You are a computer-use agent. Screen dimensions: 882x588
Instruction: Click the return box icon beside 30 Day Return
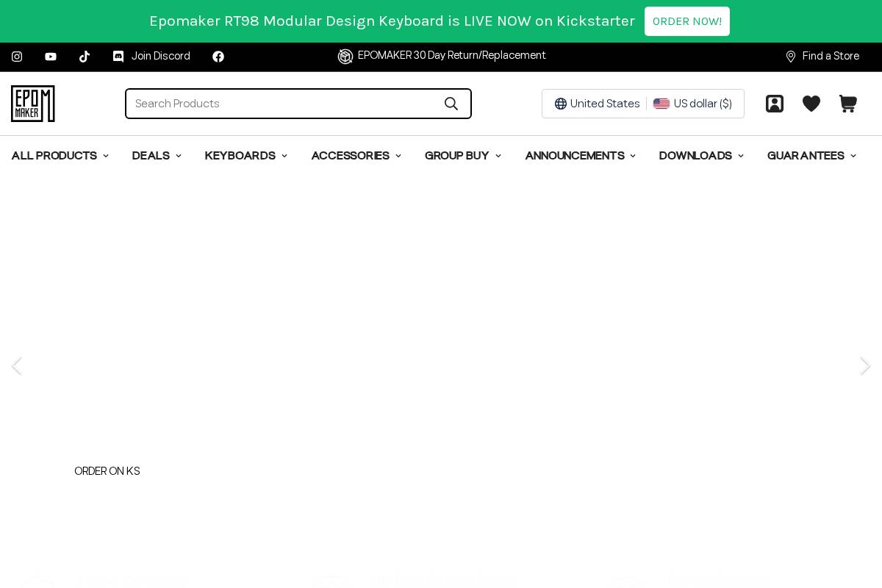point(345,57)
